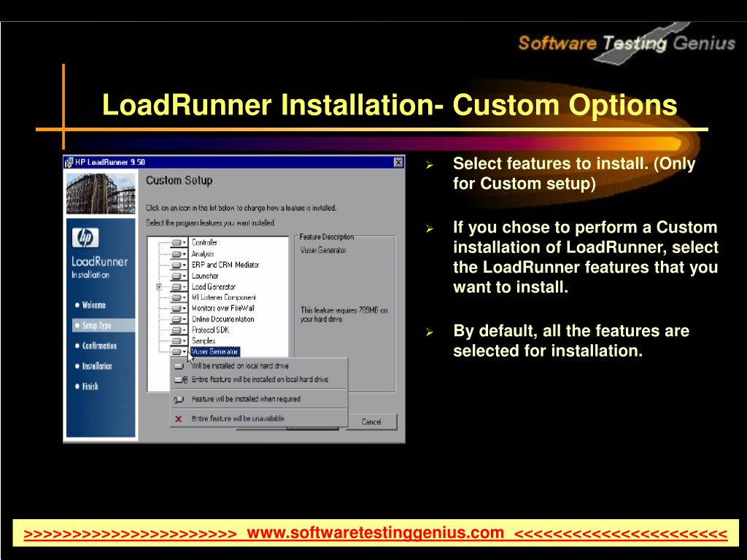Open the Analysis feature install dropdown
Image resolution: width=747 pixels, height=560 pixels.
pyautogui.click(x=179, y=254)
